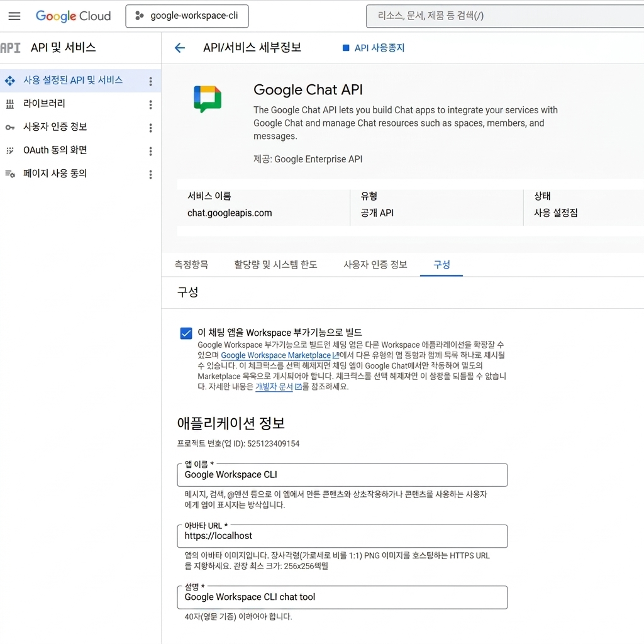Click the 앱 이름 field with Google Workspace CLI
Screen dimensions: 644x644
point(342,475)
